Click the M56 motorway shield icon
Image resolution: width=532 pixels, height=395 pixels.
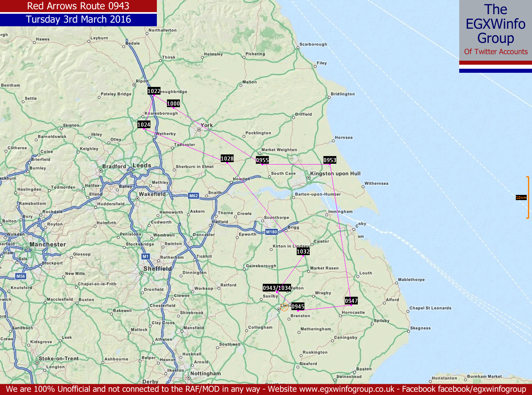coord(21,276)
